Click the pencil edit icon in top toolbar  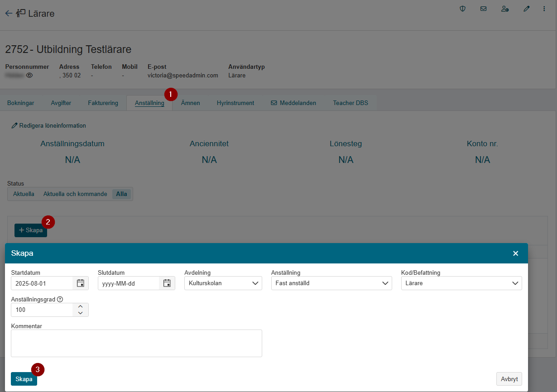pyautogui.click(x=526, y=9)
